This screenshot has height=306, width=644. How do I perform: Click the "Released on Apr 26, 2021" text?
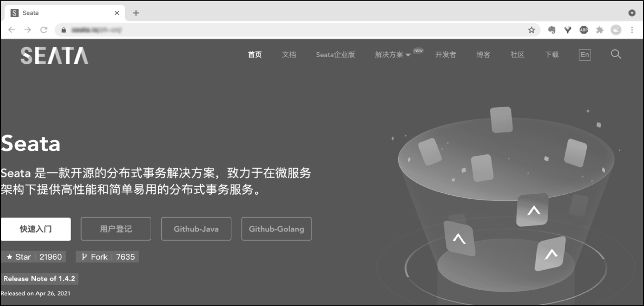coord(35,294)
